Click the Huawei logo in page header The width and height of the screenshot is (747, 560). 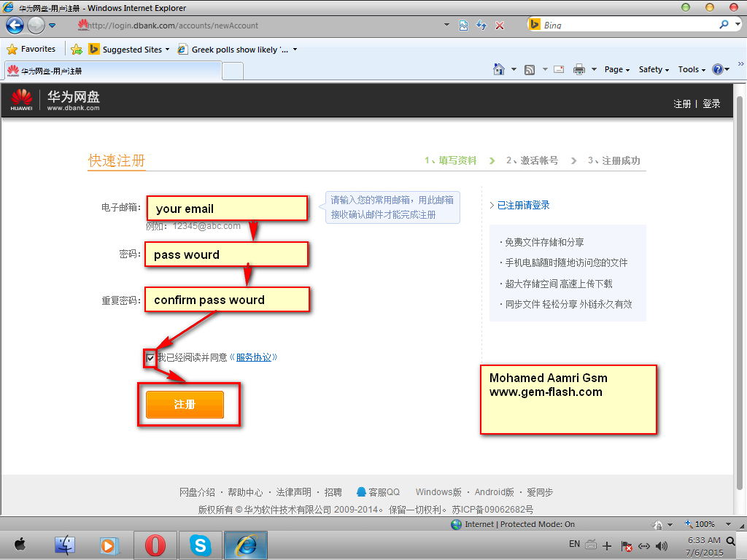[x=21, y=99]
